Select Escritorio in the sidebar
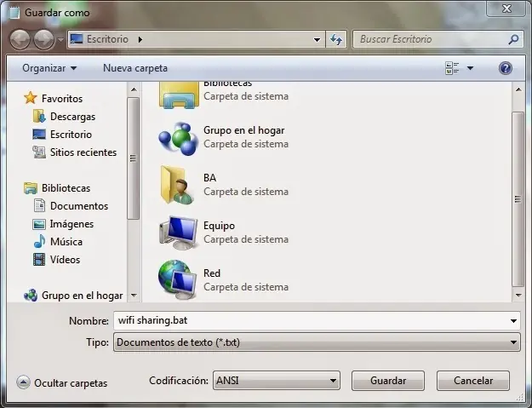532x408 pixels. click(71, 135)
